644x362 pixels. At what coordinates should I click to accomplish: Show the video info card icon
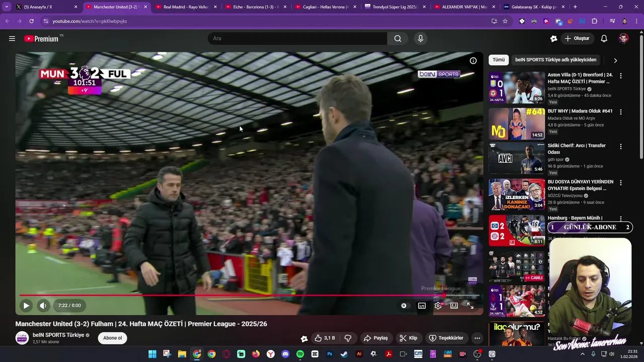(x=473, y=61)
